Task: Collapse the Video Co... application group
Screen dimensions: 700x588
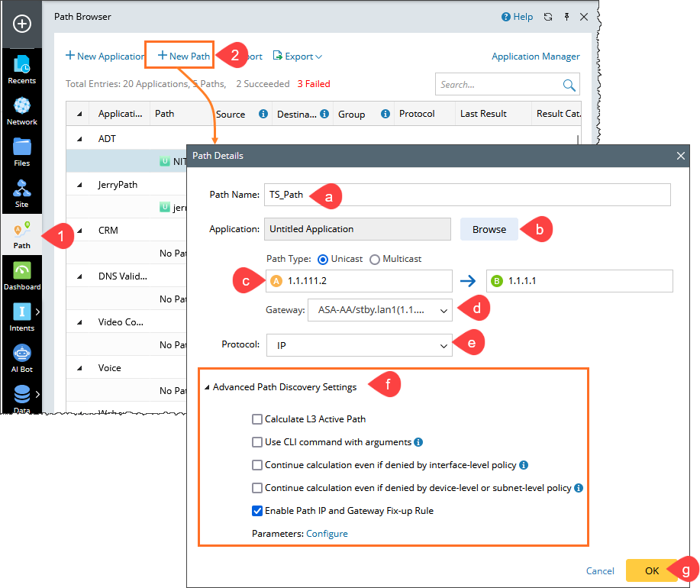Action: coord(79,322)
